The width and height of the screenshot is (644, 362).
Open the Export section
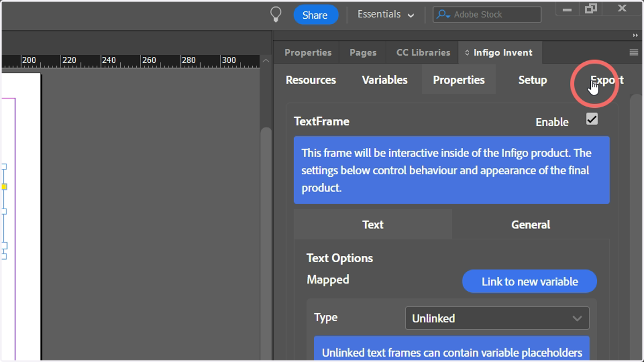click(x=606, y=80)
